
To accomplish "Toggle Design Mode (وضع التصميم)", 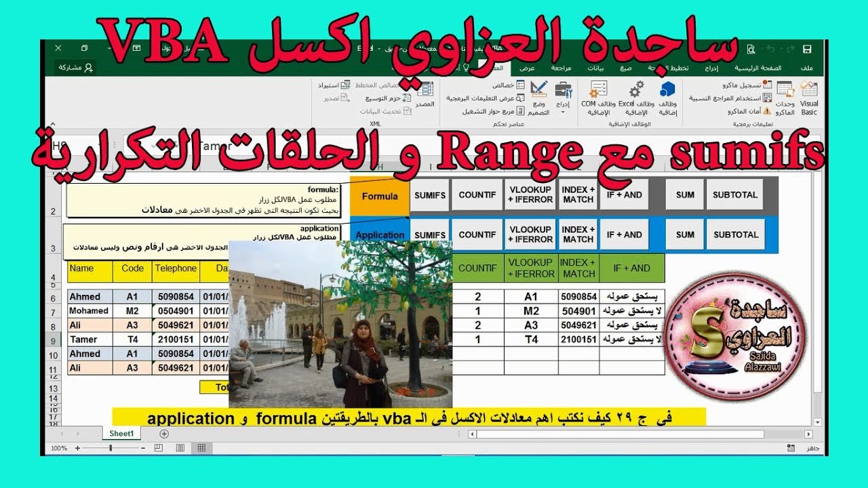I will (x=539, y=99).
